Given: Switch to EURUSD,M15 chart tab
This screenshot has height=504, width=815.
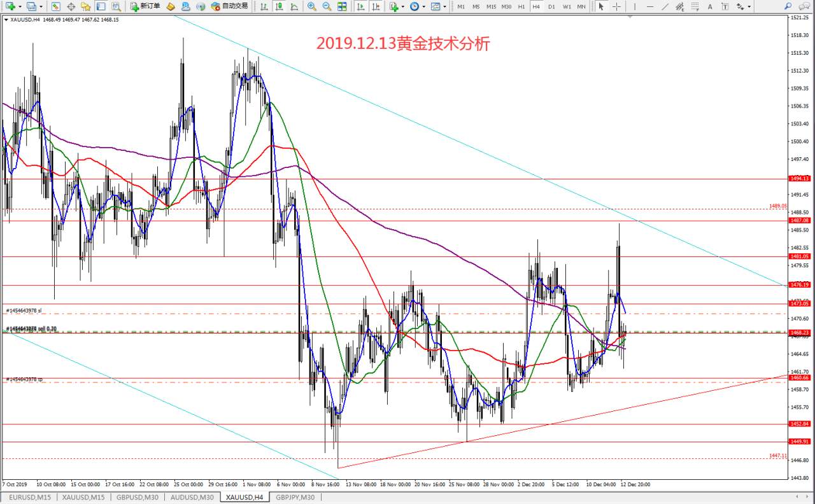Looking at the screenshot, I should point(30,497).
